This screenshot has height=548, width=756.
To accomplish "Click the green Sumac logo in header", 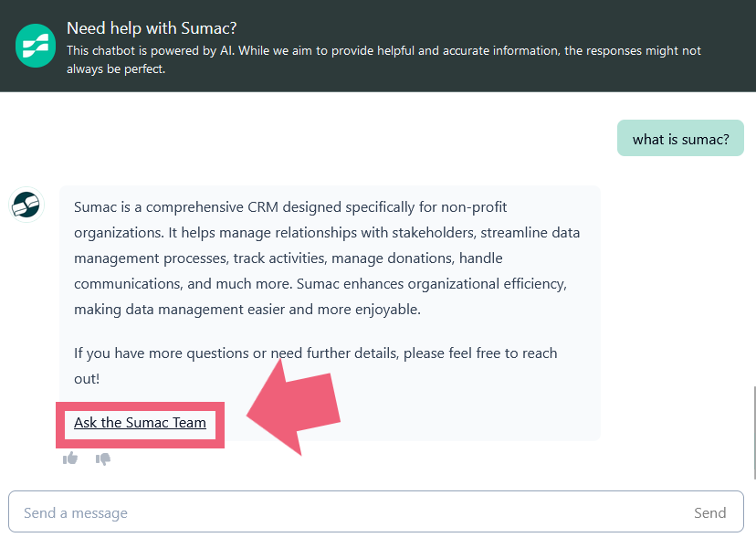I will pyautogui.click(x=36, y=46).
